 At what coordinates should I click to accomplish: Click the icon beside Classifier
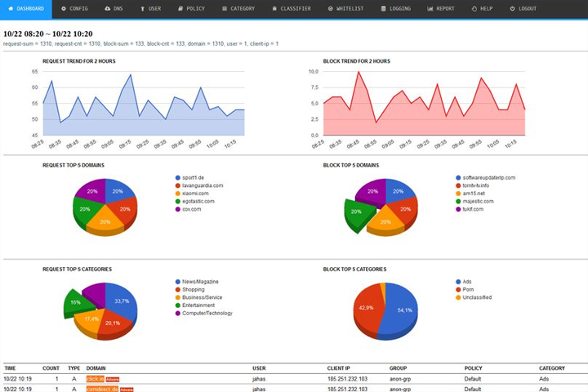[x=274, y=9]
